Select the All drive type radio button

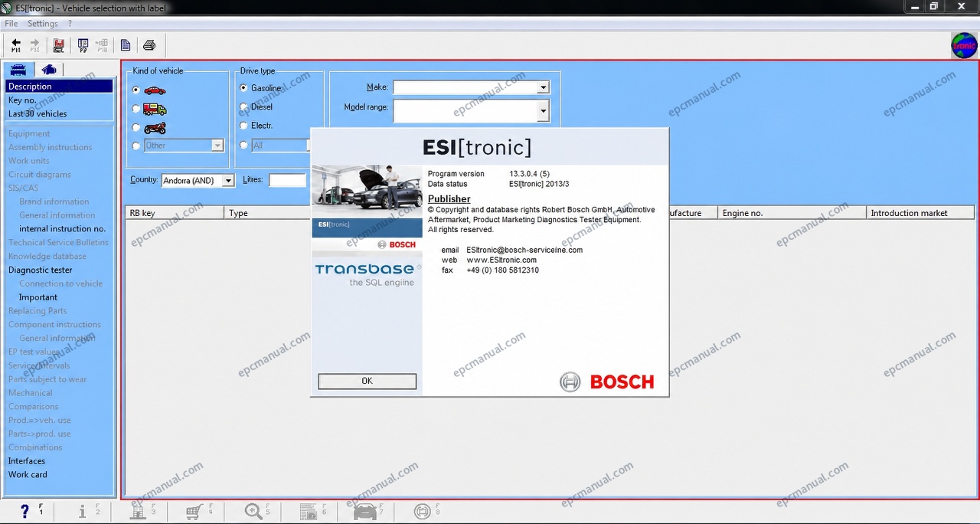point(243,145)
